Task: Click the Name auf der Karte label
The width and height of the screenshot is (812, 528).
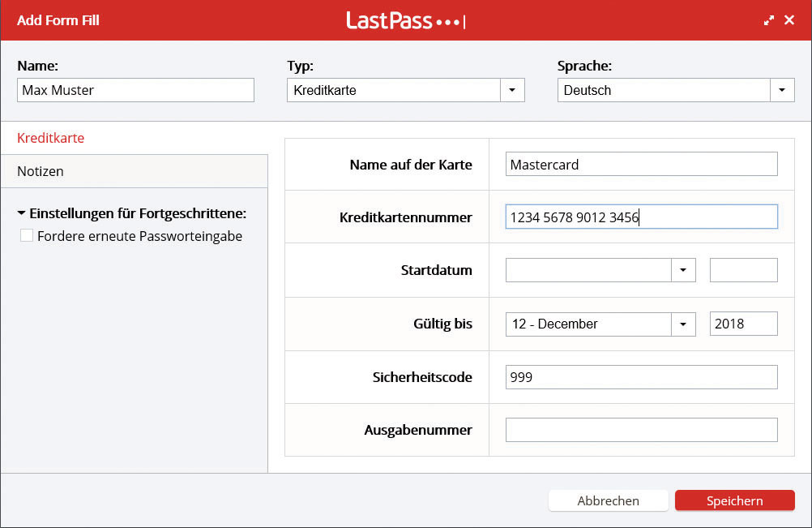Action: coord(411,165)
